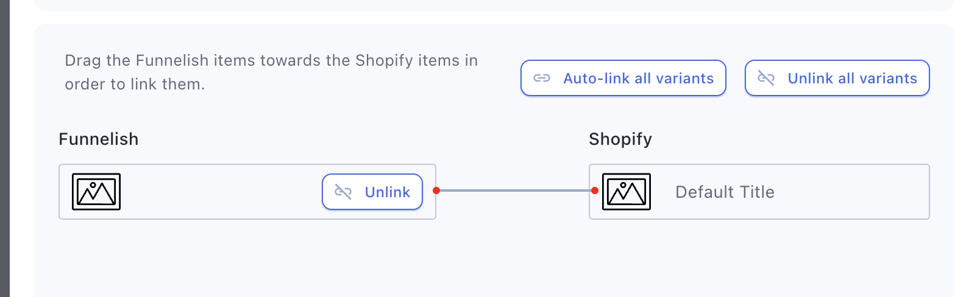Select the Shopify variant image placeholder

(x=627, y=192)
